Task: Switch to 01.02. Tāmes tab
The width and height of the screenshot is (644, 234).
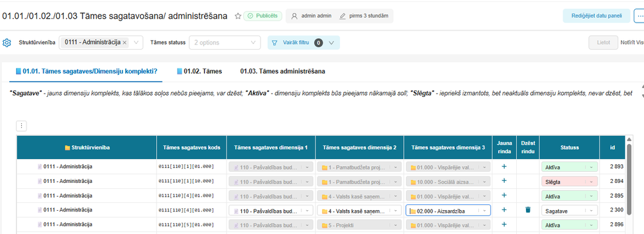Action: 199,71
